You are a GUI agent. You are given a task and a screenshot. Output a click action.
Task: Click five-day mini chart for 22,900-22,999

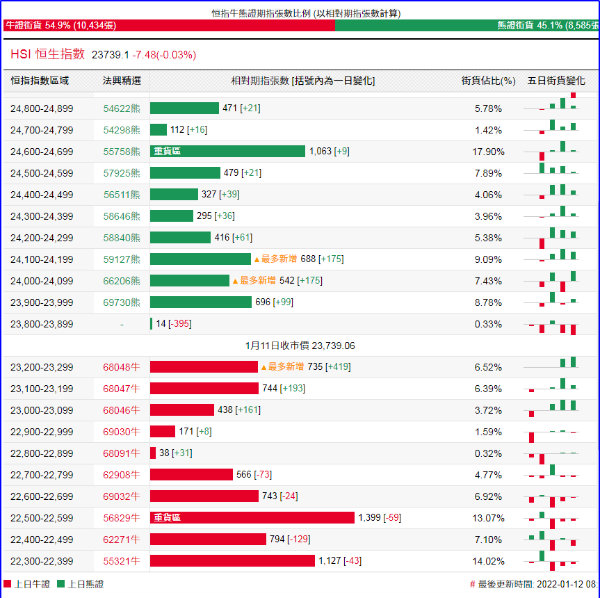pos(551,435)
